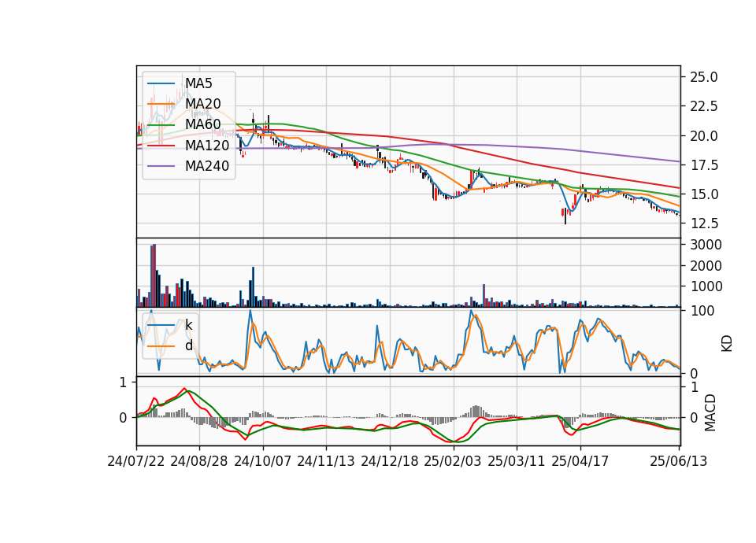The height and width of the screenshot is (543, 756).
Task: Click the MA5 legend label
Action: (198, 83)
